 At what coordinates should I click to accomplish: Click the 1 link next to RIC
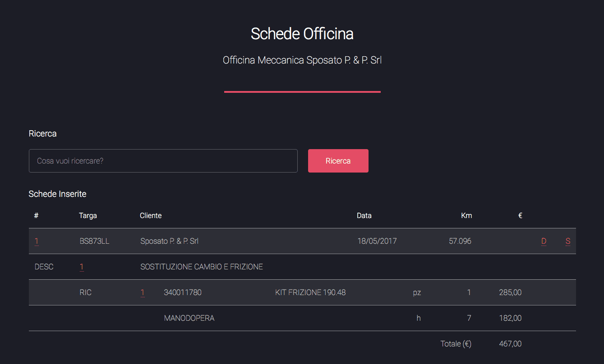[x=143, y=292]
